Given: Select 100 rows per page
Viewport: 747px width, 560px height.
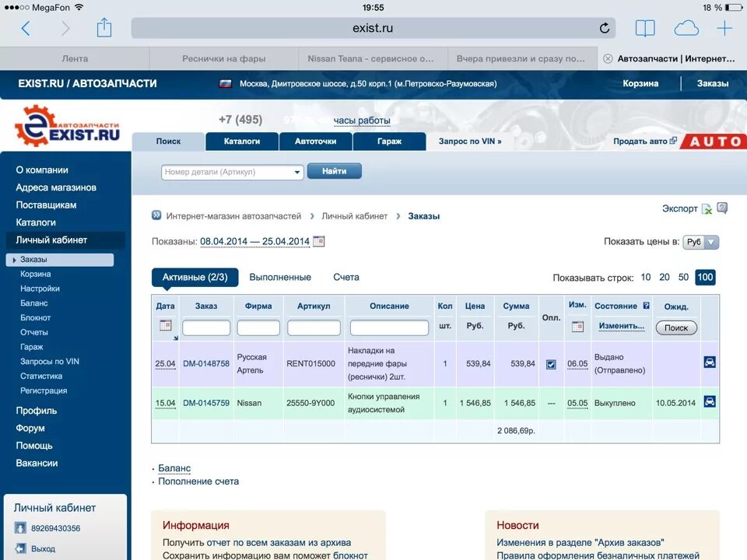Looking at the screenshot, I should [705, 277].
